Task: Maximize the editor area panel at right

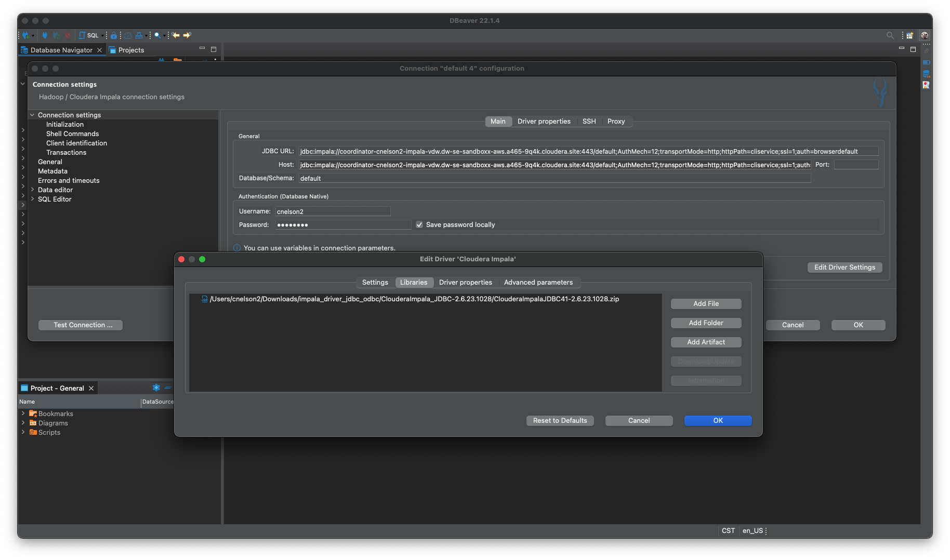Action: click(913, 49)
